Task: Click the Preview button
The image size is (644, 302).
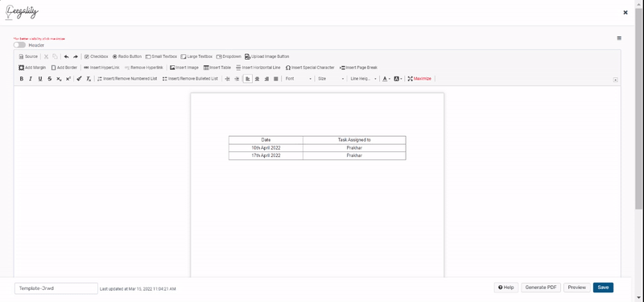Action: 576,288
